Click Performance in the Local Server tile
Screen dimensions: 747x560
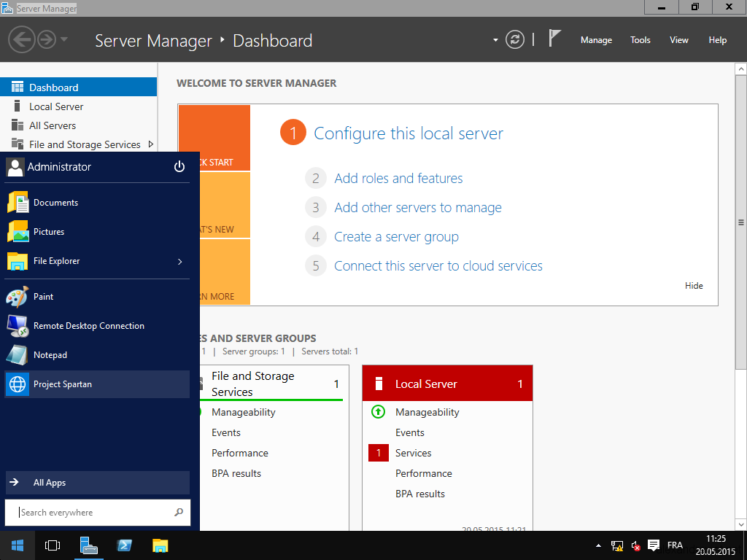click(424, 473)
